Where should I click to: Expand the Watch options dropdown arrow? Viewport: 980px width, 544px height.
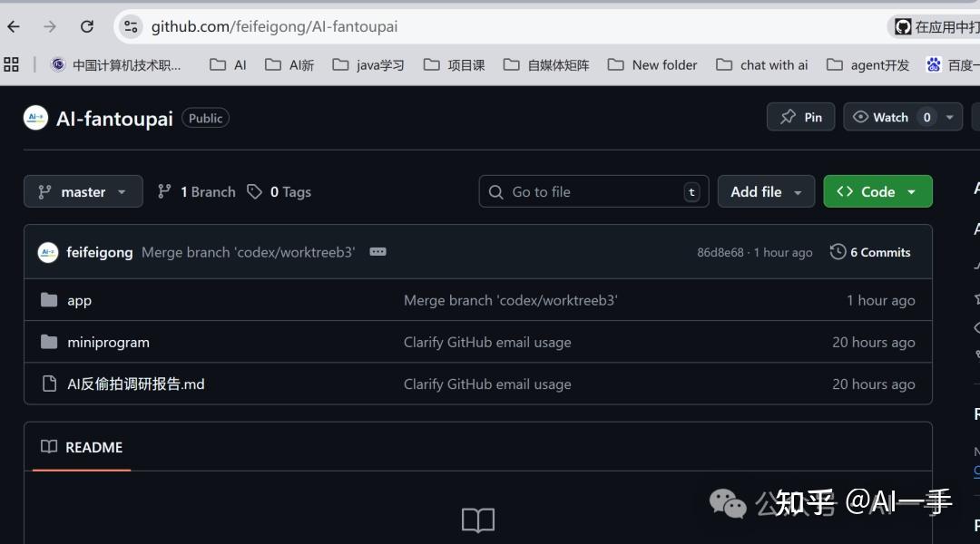(950, 117)
